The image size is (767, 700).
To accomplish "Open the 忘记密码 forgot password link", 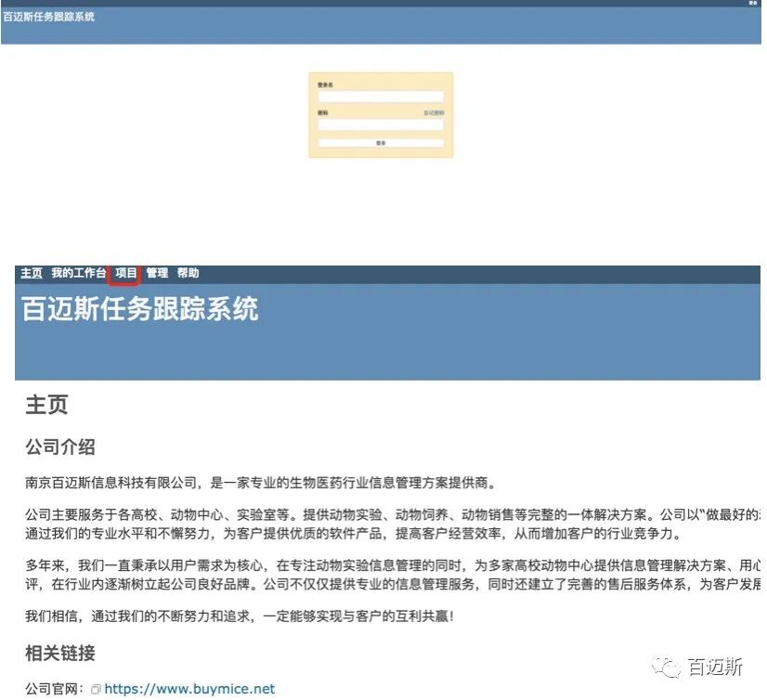I will click(433, 112).
